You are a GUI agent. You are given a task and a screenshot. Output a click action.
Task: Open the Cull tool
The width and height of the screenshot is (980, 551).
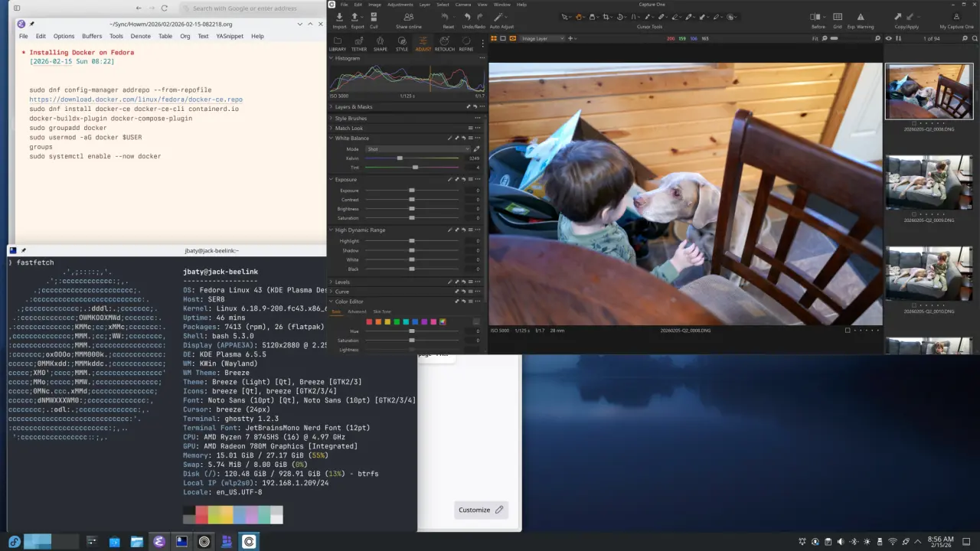click(374, 16)
